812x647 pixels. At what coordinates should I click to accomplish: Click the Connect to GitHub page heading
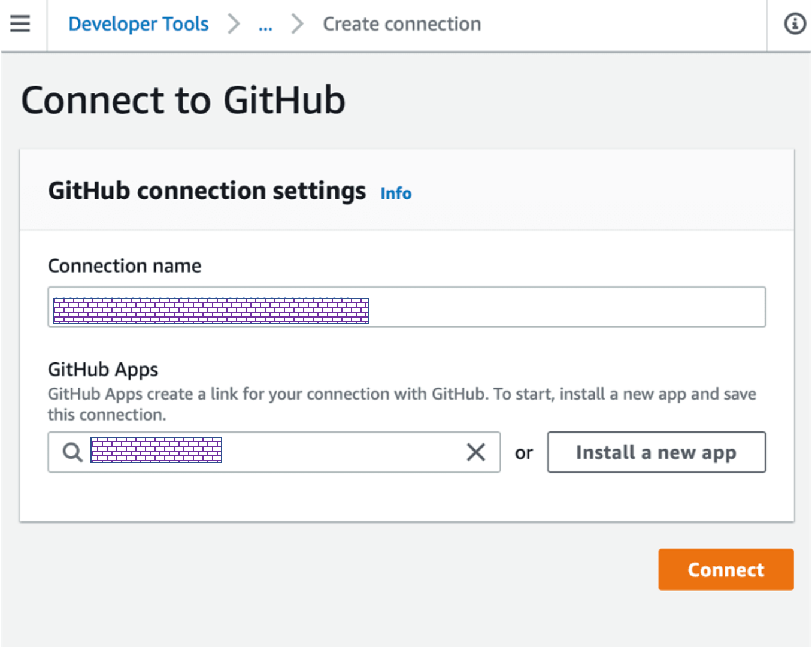click(x=183, y=100)
